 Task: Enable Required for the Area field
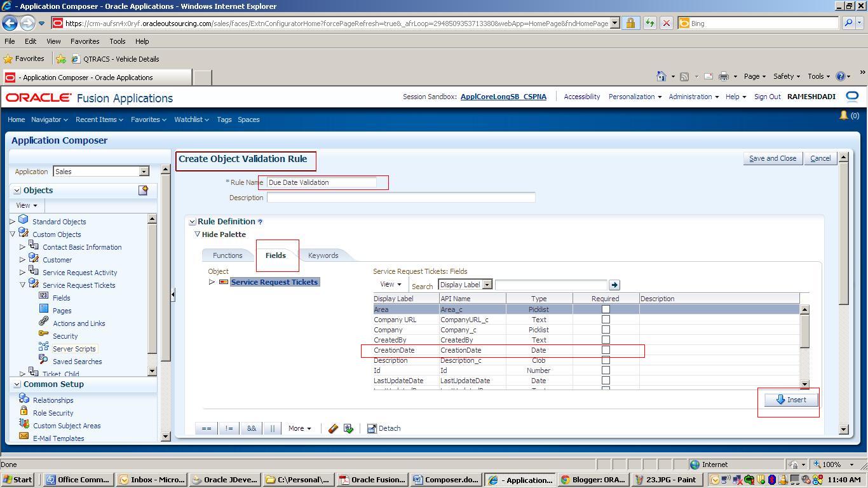pyautogui.click(x=606, y=309)
